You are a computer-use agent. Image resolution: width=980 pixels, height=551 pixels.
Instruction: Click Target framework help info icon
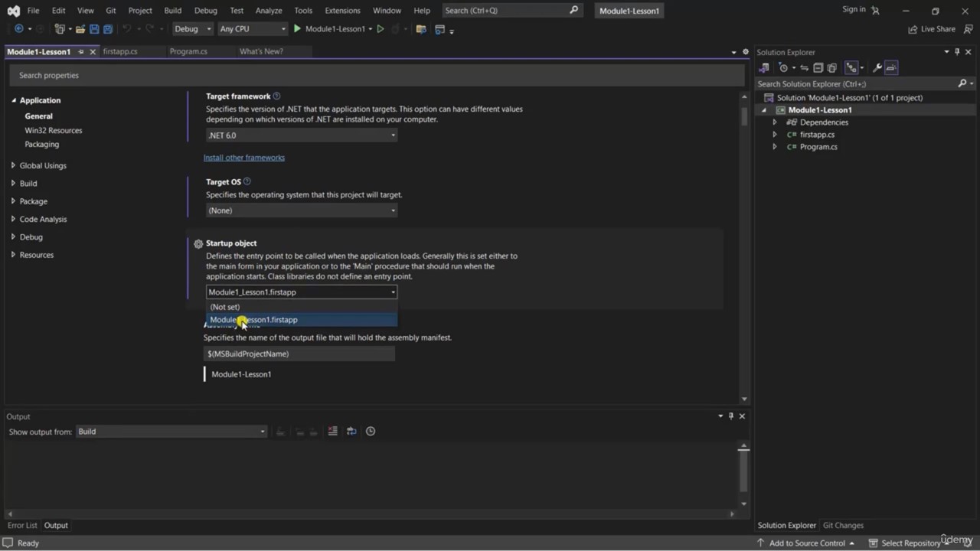[x=276, y=96]
